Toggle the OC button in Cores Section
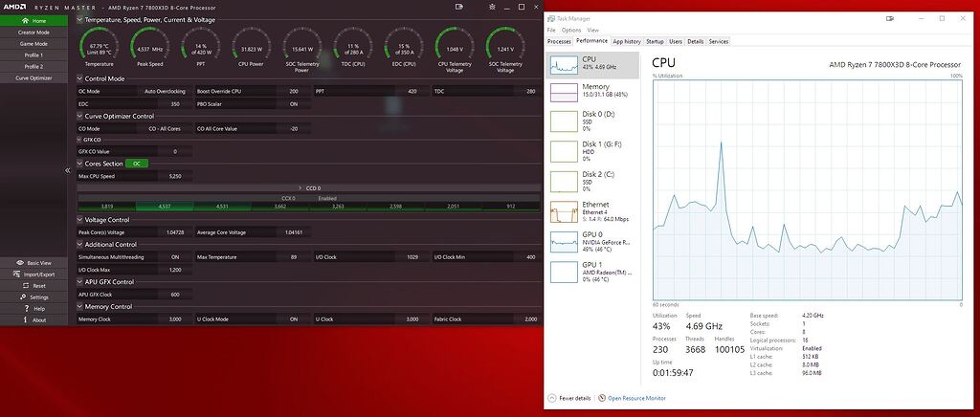This screenshot has width=980, height=417. pyautogui.click(x=136, y=164)
